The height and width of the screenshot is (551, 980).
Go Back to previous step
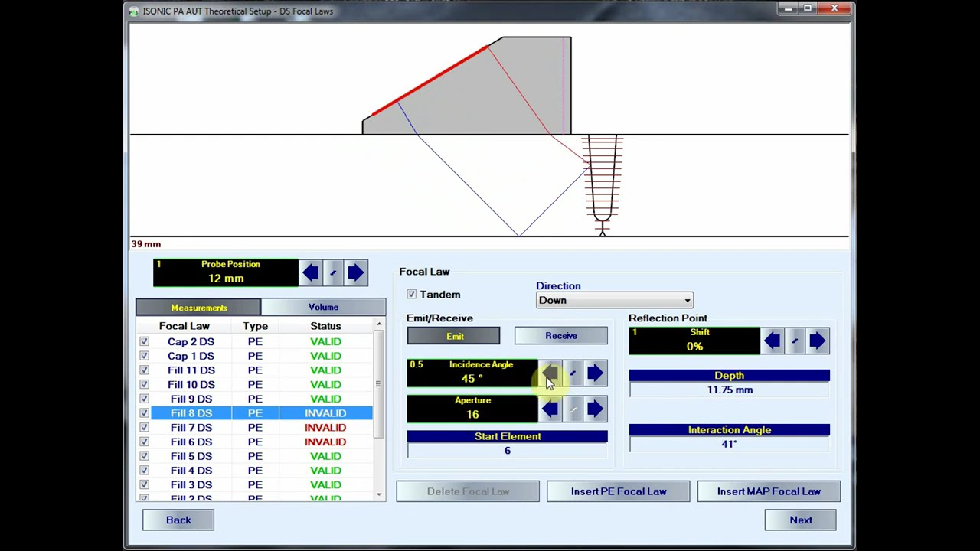pyautogui.click(x=178, y=520)
